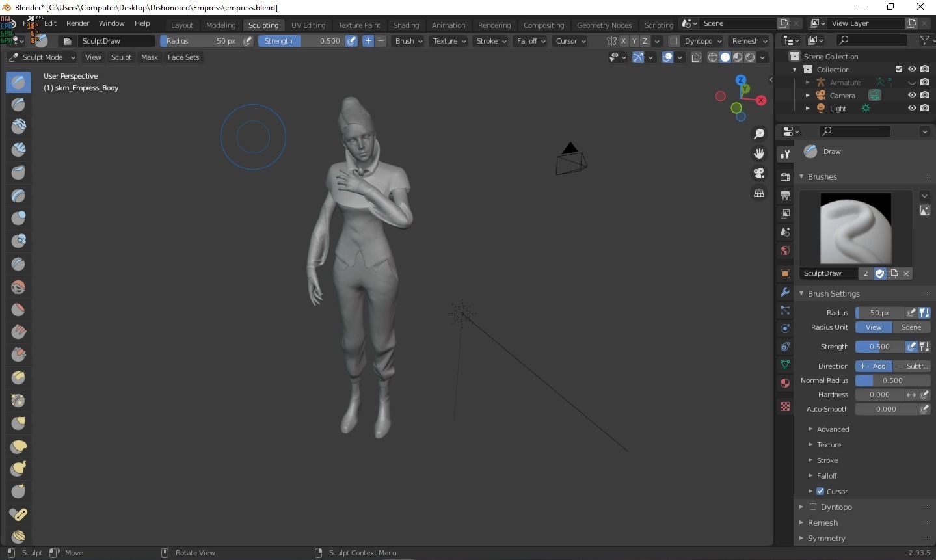Set brush Direction to Subtract
The image size is (936, 560).
tap(911, 366)
